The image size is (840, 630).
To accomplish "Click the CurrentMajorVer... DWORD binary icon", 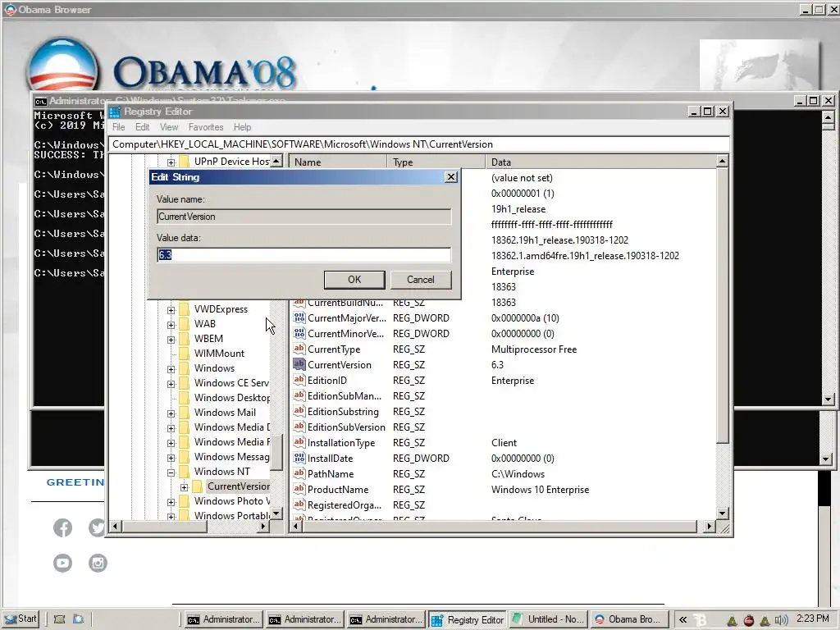I will [x=299, y=317].
